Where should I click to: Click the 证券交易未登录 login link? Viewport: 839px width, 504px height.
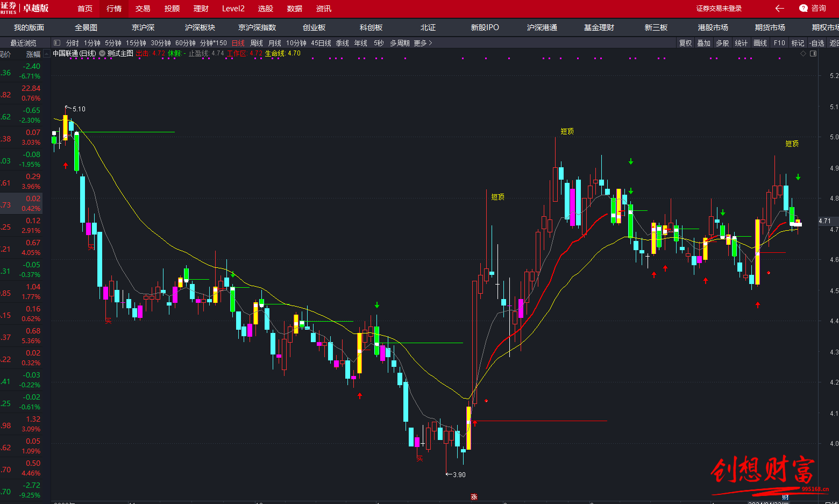(x=719, y=9)
